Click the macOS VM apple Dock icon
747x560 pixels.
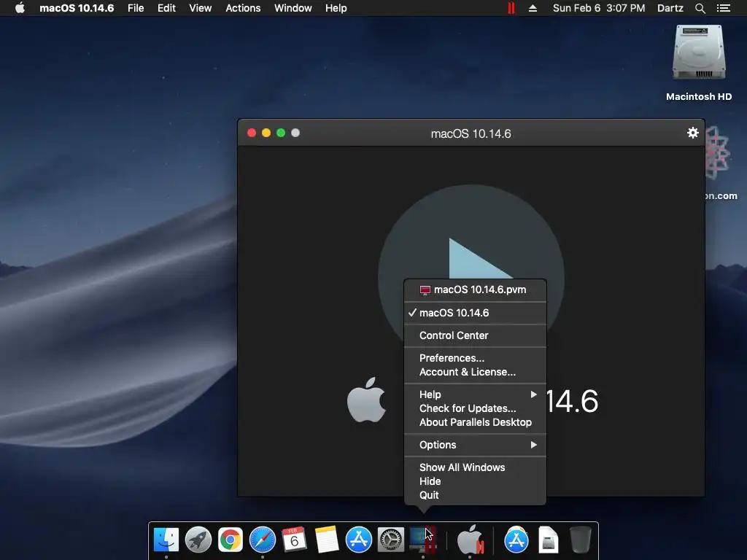pyautogui.click(x=471, y=540)
